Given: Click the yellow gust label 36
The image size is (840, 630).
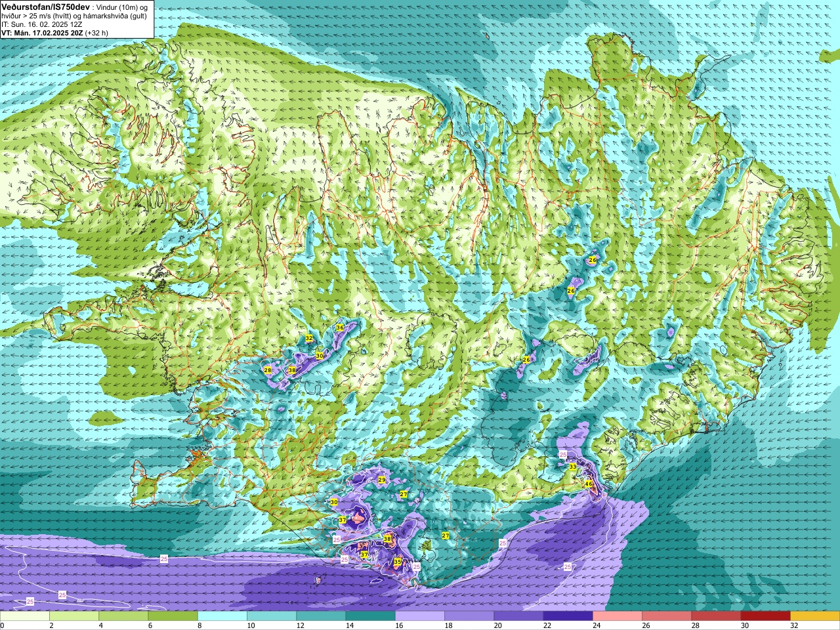Looking at the screenshot, I should (x=340, y=327).
